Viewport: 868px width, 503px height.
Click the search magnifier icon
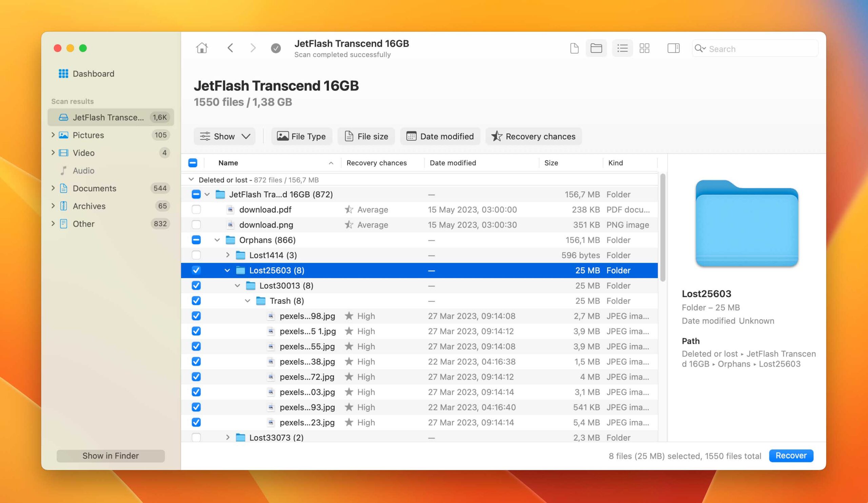tap(700, 48)
